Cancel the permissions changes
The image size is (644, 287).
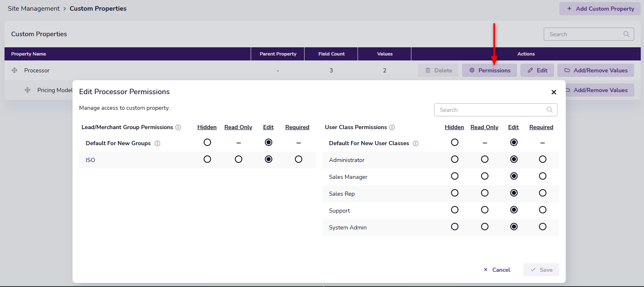[497, 270]
